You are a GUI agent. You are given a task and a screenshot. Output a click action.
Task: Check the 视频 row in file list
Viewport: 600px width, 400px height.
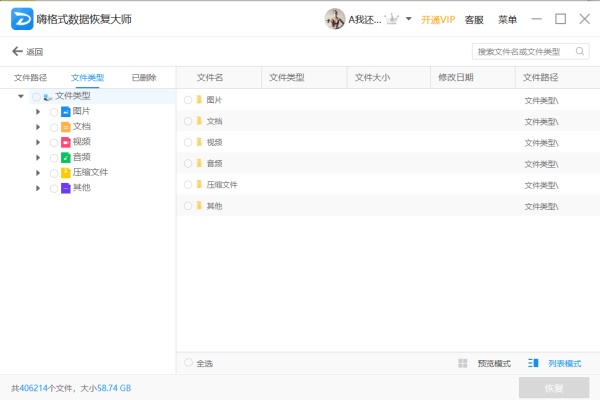pyautogui.click(x=188, y=142)
